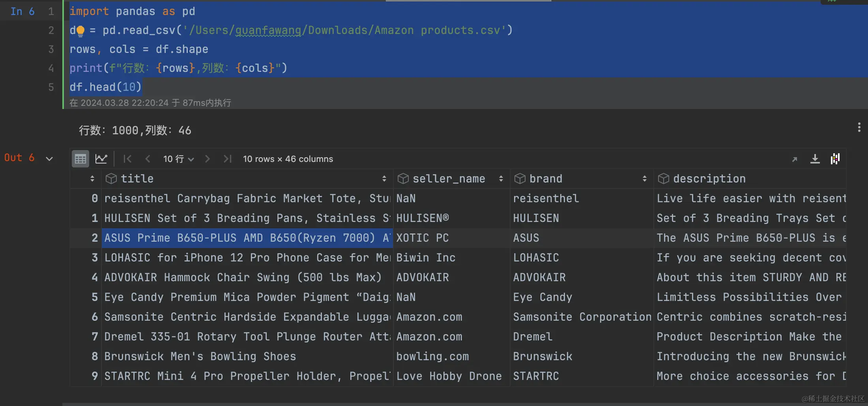
Task: Select 'STARTRC' brand cell
Action: point(582,376)
